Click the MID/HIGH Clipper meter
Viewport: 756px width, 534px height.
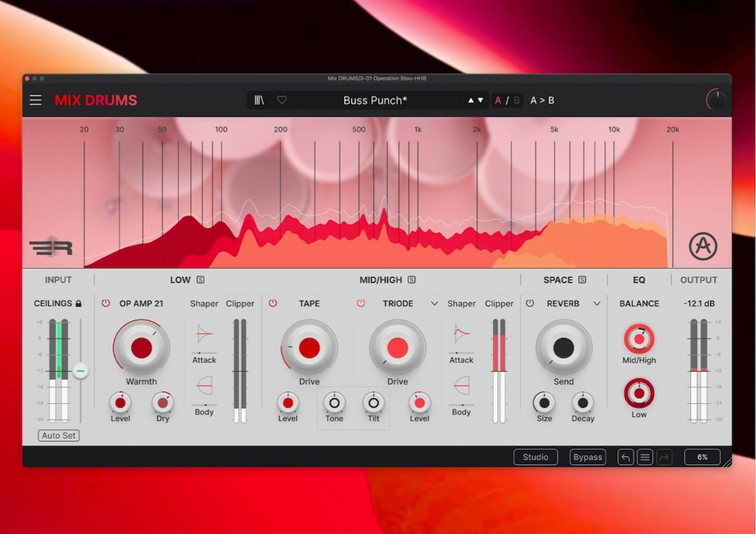coord(499,371)
